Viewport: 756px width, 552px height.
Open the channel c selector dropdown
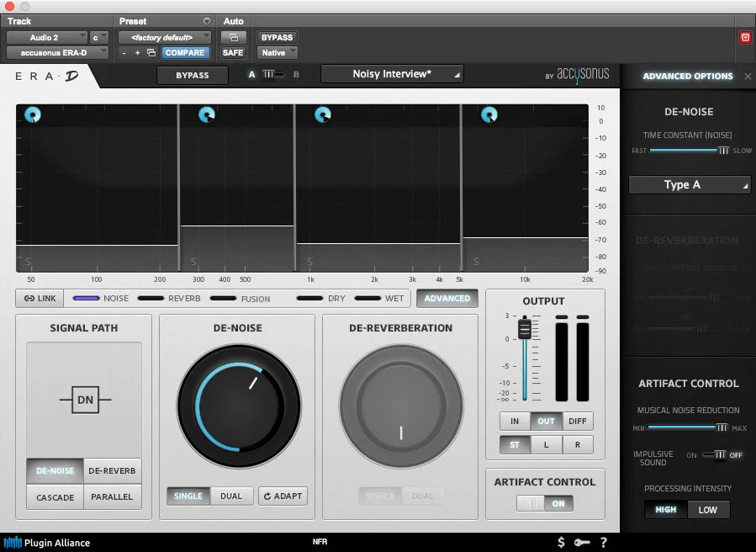coord(99,38)
